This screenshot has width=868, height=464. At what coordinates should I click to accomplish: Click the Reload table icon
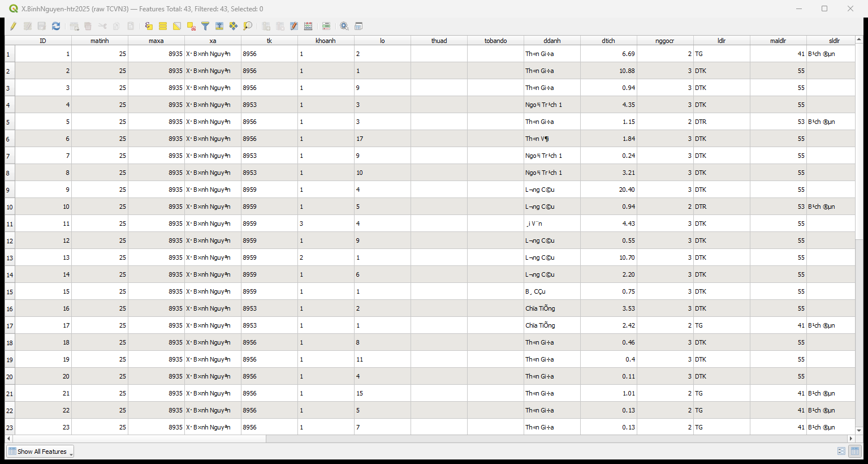56,26
